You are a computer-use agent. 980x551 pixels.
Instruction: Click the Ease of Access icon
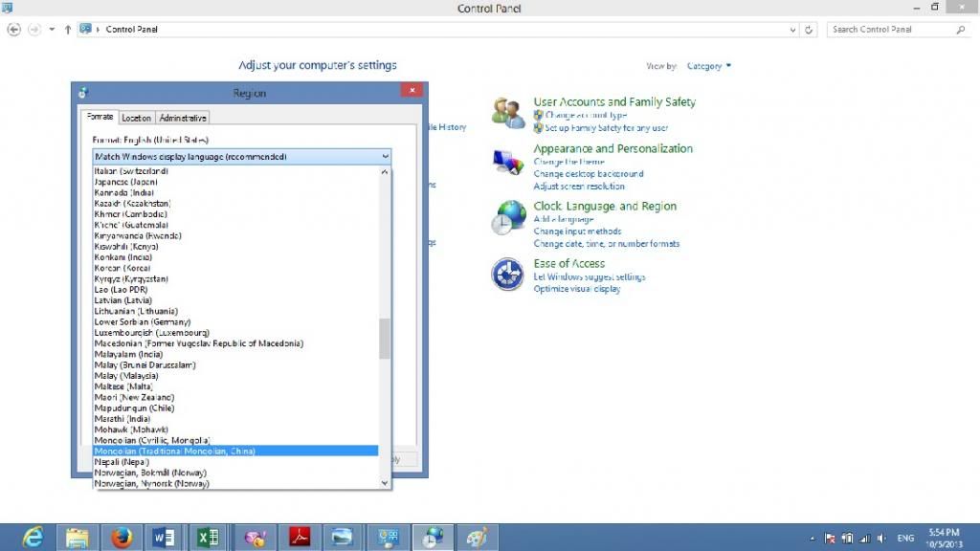pos(507,275)
